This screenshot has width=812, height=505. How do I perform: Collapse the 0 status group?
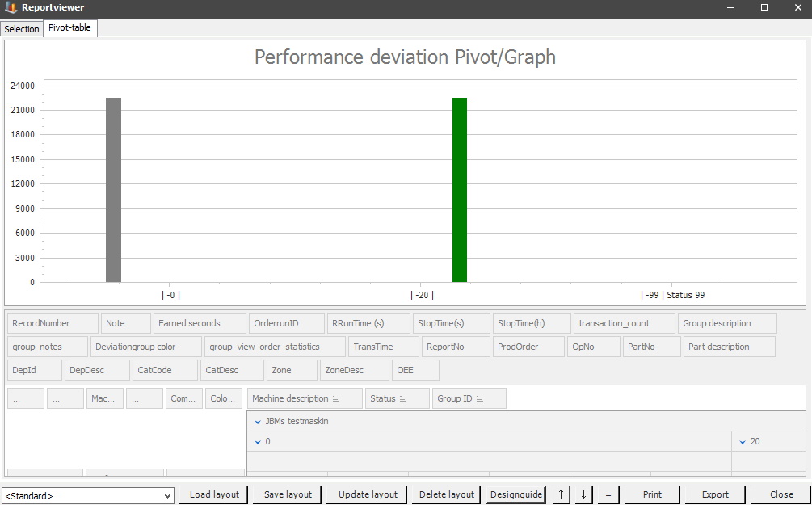click(x=256, y=441)
